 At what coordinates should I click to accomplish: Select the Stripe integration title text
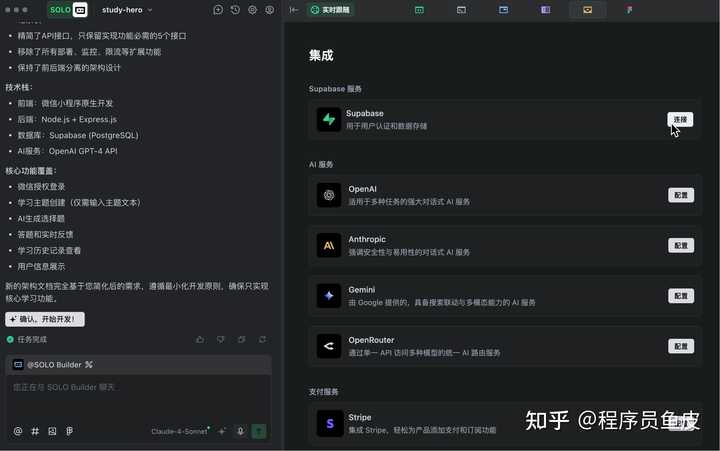360,417
